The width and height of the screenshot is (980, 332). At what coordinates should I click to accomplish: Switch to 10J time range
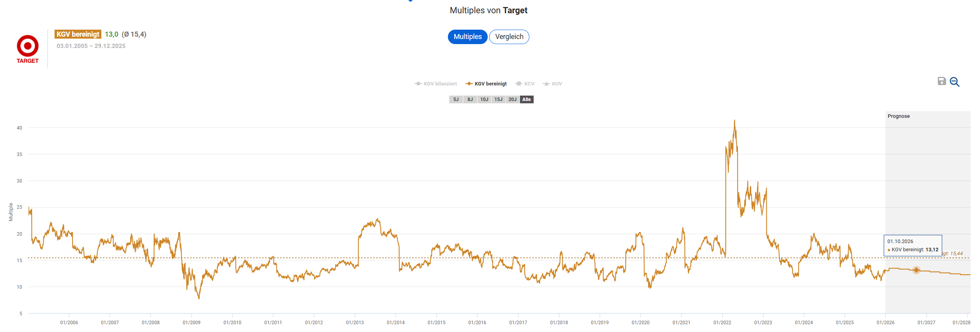[484, 99]
